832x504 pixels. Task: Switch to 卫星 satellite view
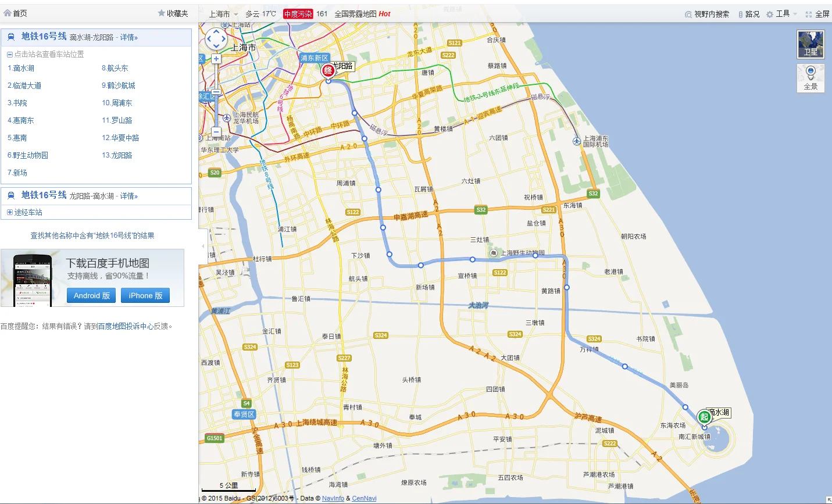[x=810, y=44]
